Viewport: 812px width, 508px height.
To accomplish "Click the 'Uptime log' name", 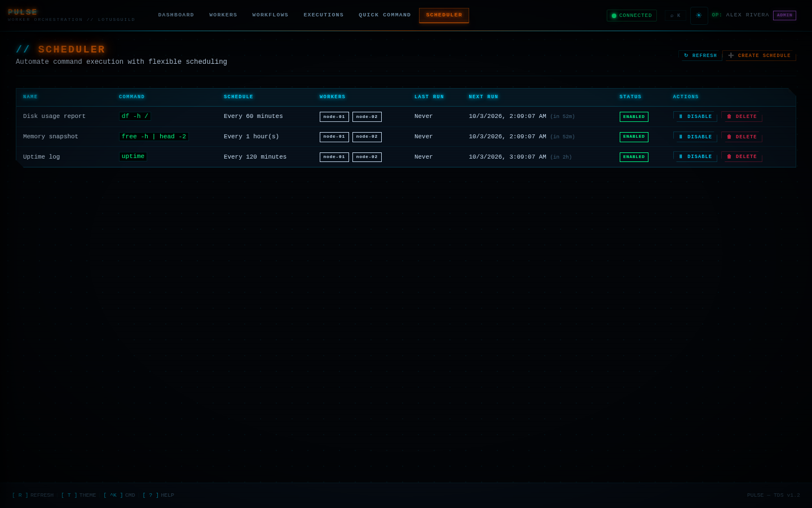I will pyautogui.click(x=41, y=157).
